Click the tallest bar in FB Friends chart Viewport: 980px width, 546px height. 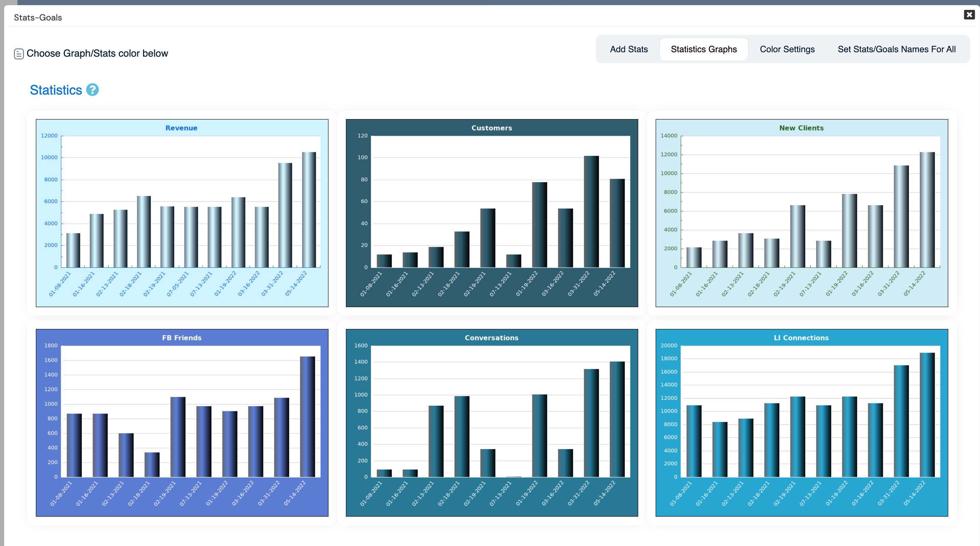[x=307, y=416]
